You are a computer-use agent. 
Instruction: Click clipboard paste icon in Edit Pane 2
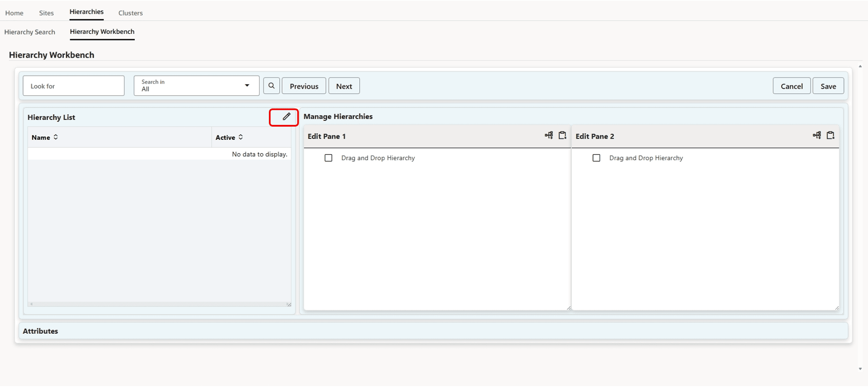[830, 135]
